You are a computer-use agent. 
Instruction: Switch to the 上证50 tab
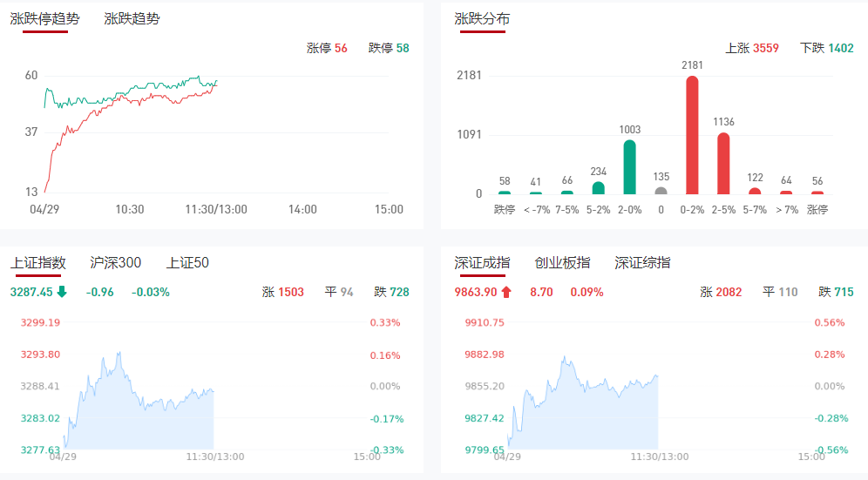(x=187, y=262)
